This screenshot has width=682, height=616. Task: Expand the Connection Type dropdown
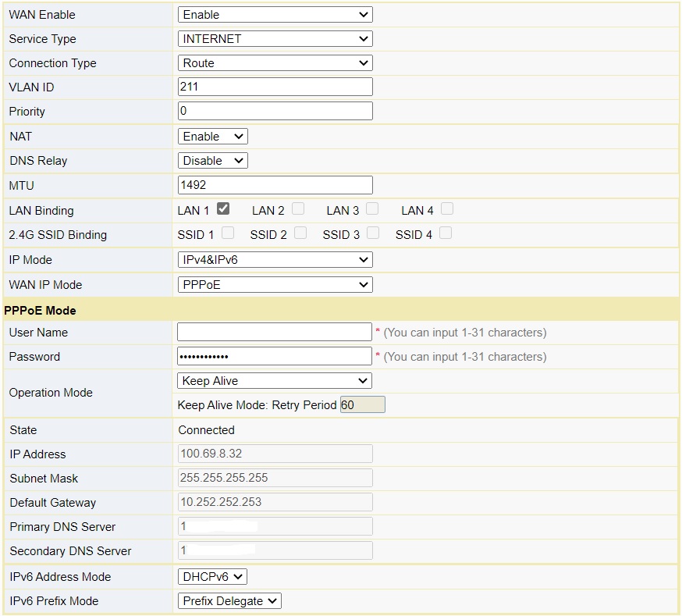pos(274,62)
